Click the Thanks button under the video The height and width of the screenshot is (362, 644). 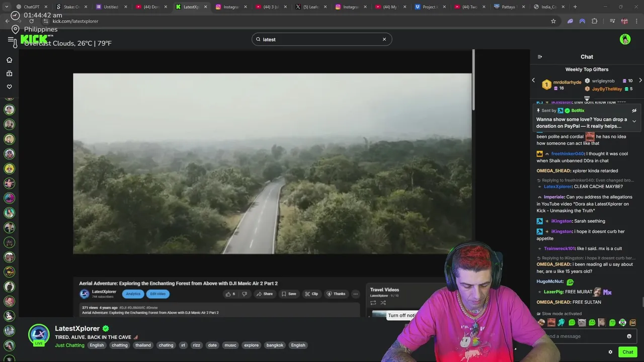click(x=336, y=294)
